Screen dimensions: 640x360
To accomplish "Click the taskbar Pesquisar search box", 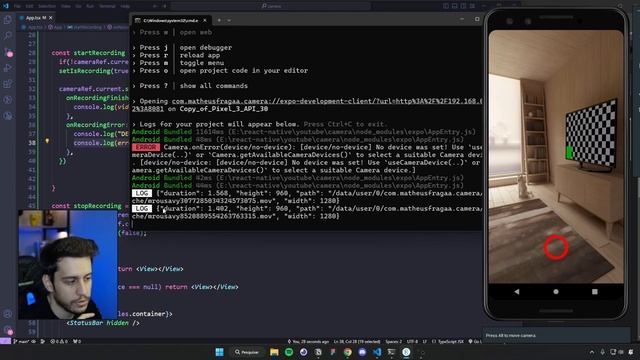I will click(x=247, y=352).
